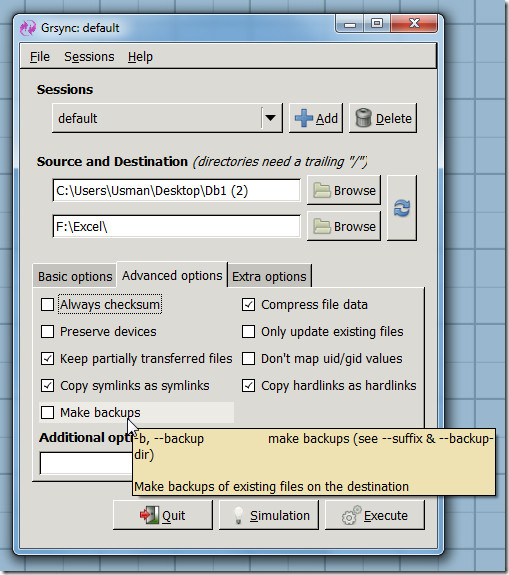Expand the default session dropdown
Screen dimensions: 509x575
click(x=167, y=118)
